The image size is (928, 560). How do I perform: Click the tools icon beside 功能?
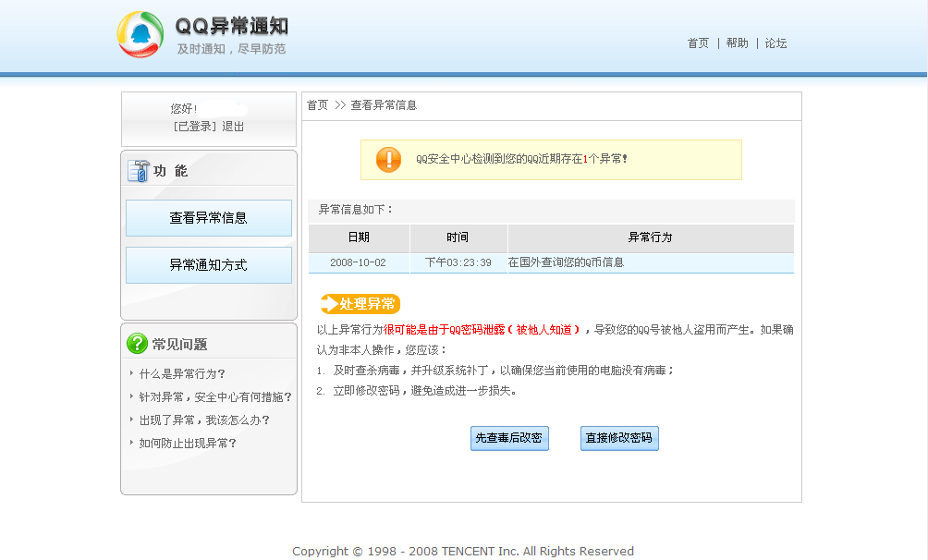pyautogui.click(x=139, y=171)
